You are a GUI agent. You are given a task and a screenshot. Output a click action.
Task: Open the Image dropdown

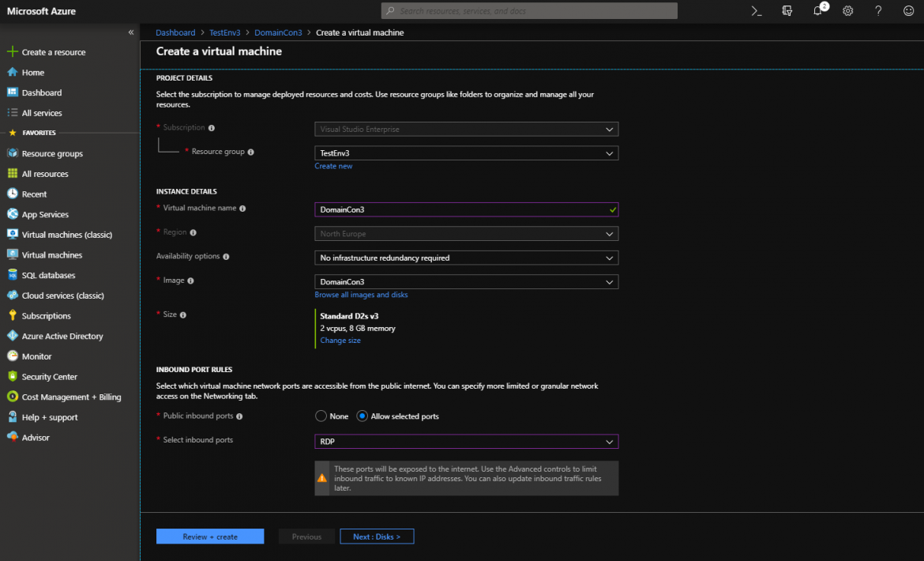466,281
